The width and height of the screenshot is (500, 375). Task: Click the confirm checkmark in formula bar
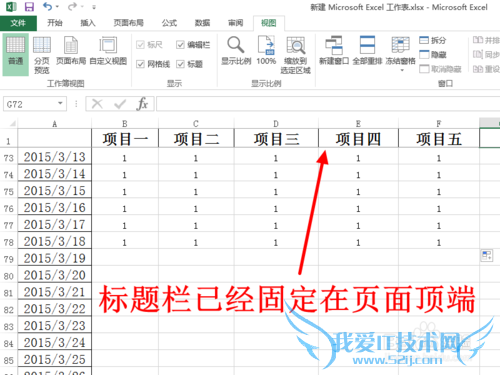(120, 104)
